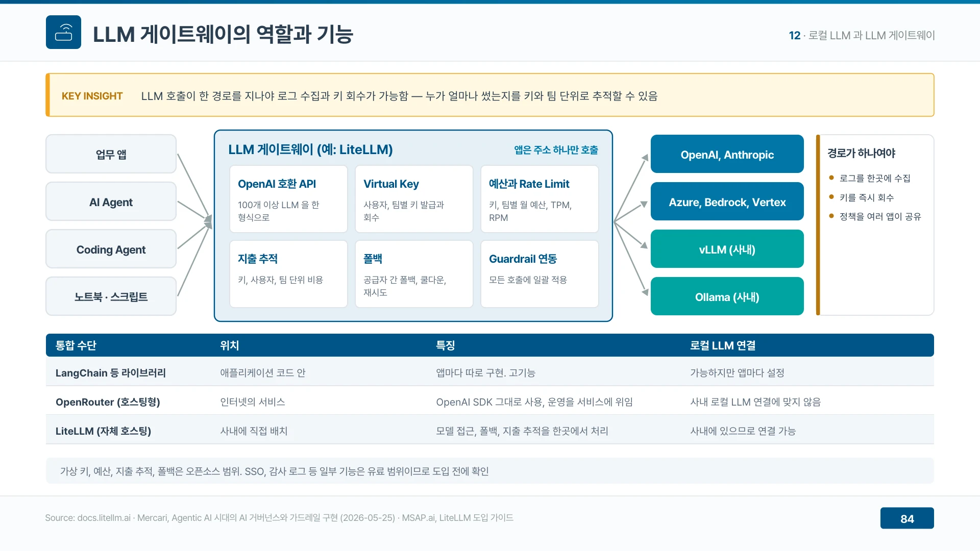Click the 사내에 있으므로 연결 가능 cell
Screen dimensions: 980x551
[743, 431]
